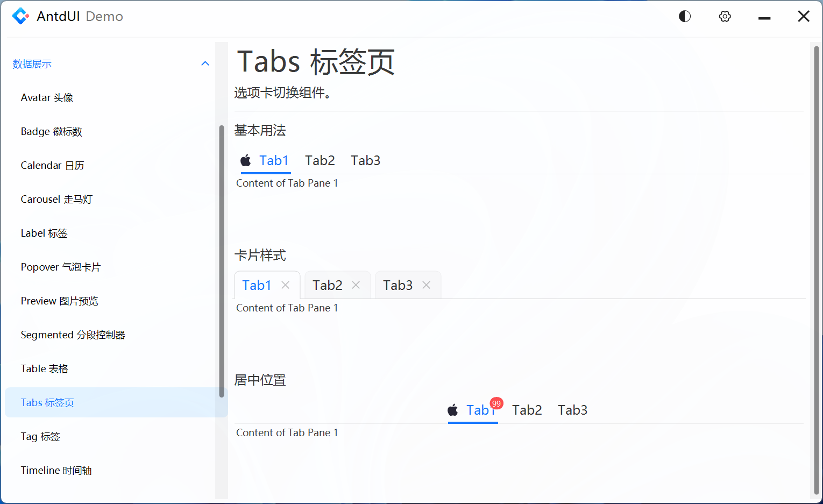Close the Tab2 card tab
823x504 pixels.
(356, 285)
